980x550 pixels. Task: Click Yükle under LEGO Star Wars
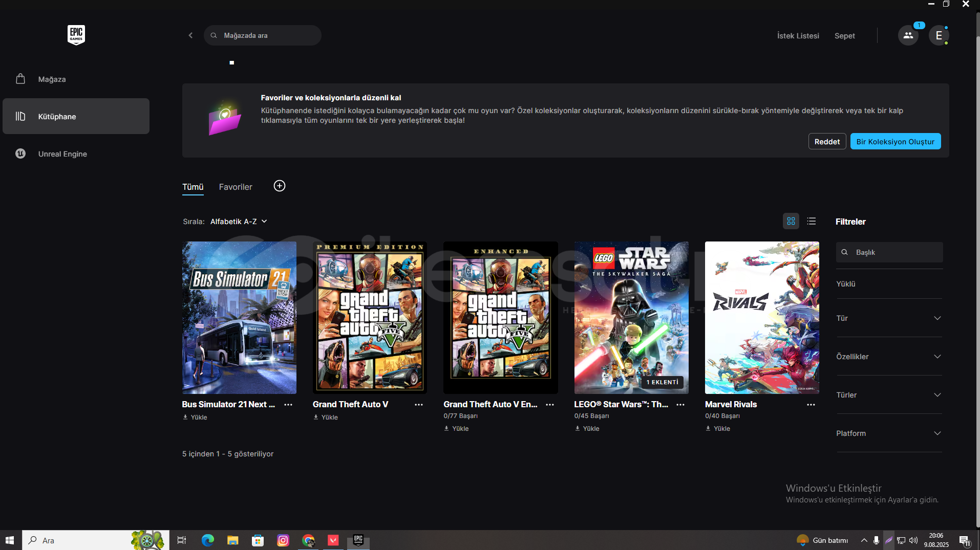point(587,429)
